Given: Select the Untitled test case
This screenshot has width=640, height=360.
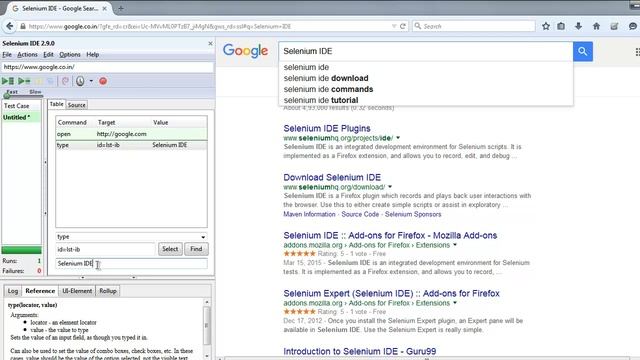Looking at the screenshot, I should click(x=21, y=117).
